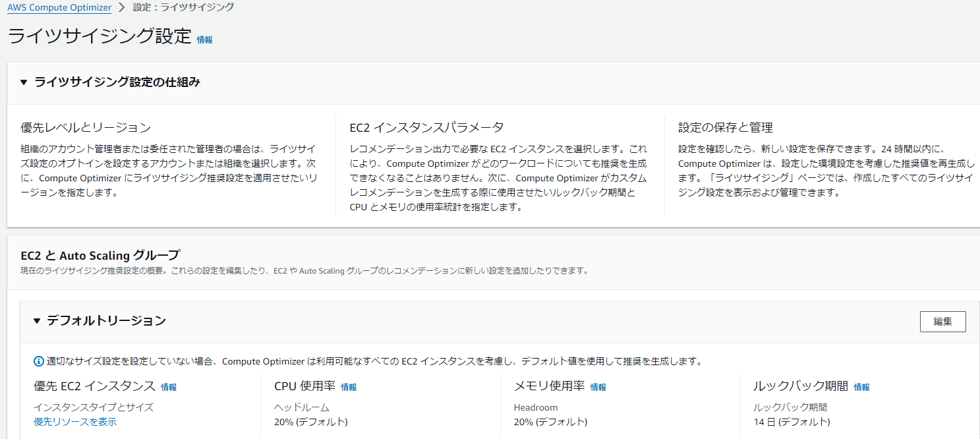Viewport: 980px width, 439px height.
Task: Click the ライツサイジング設定 page title
Action: 100,36
